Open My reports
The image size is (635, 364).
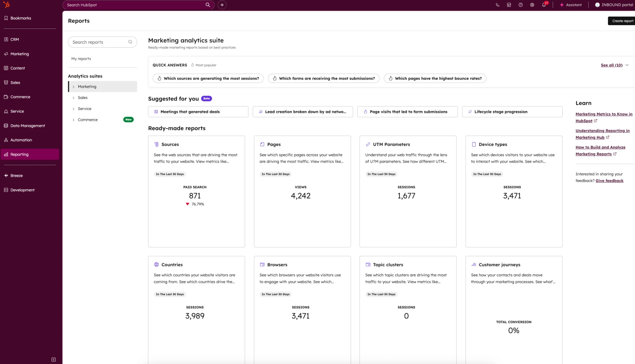[81, 59]
